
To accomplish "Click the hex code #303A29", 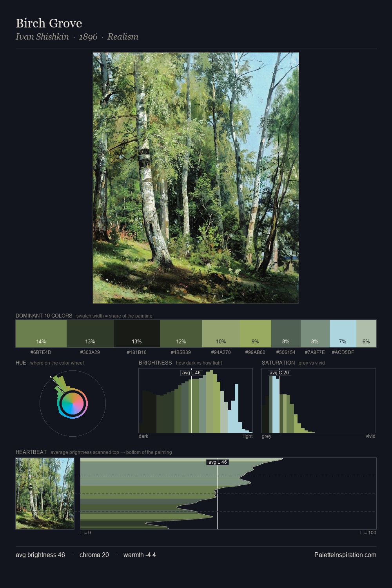I will pos(90,352).
